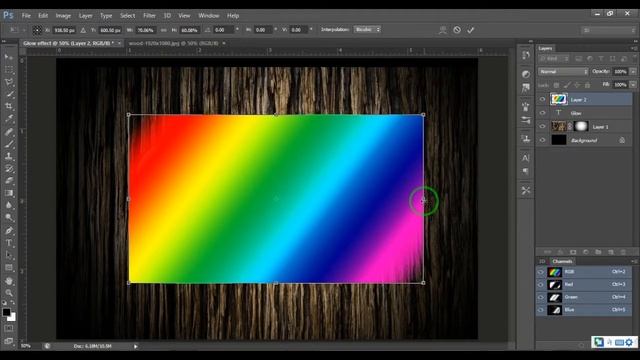Viewport: 640px width, 360px height.
Task: Close the Glow effect document tab
Action: coord(120,43)
